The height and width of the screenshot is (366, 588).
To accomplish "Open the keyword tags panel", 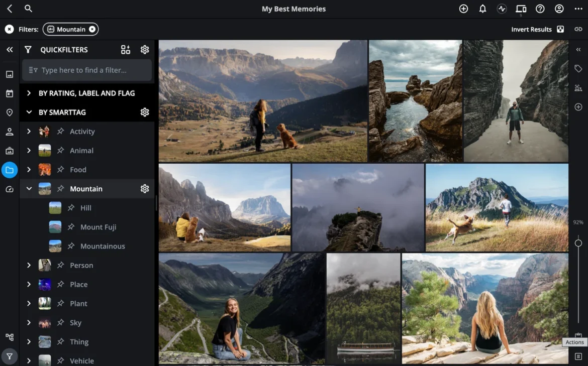I will point(578,68).
